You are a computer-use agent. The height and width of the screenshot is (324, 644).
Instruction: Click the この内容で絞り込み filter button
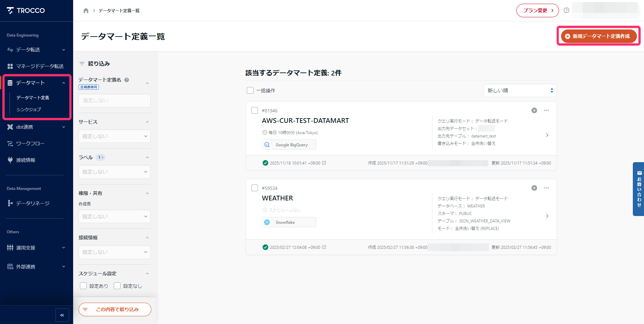pos(114,309)
